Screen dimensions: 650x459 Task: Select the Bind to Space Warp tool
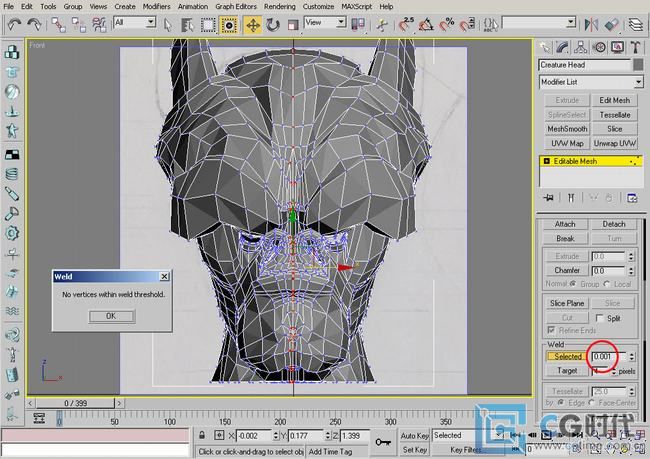pyautogui.click(x=99, y=25)
